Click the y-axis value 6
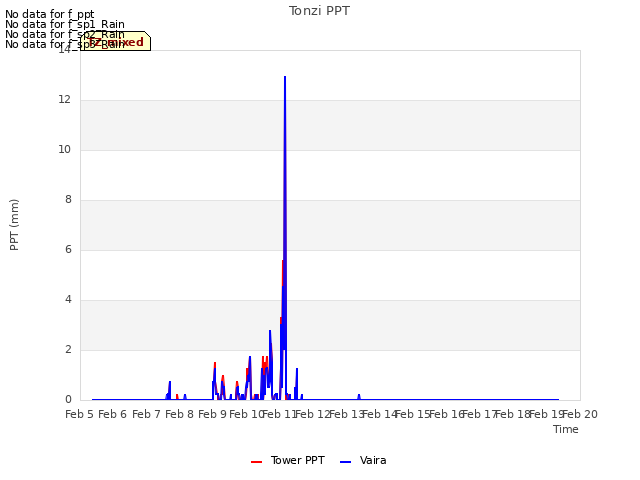Viewport: 640px width, 480px height. pyautogui.click(x=68, y=250)
